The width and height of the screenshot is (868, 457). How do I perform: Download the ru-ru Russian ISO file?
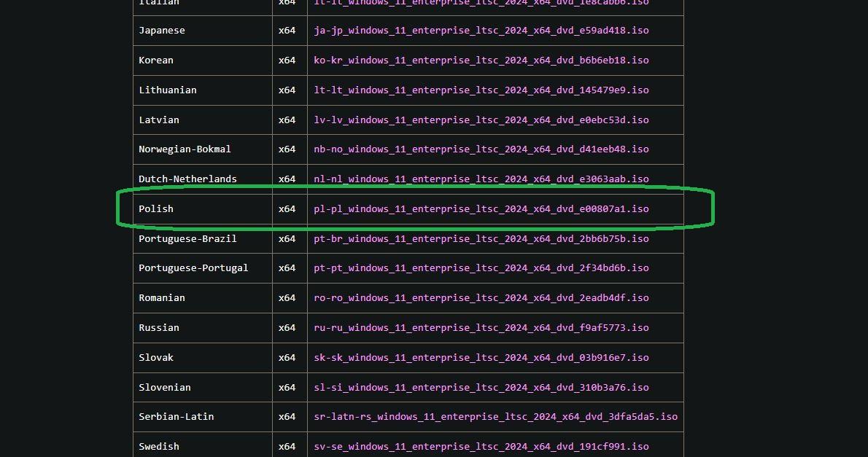tap(481, 328)
